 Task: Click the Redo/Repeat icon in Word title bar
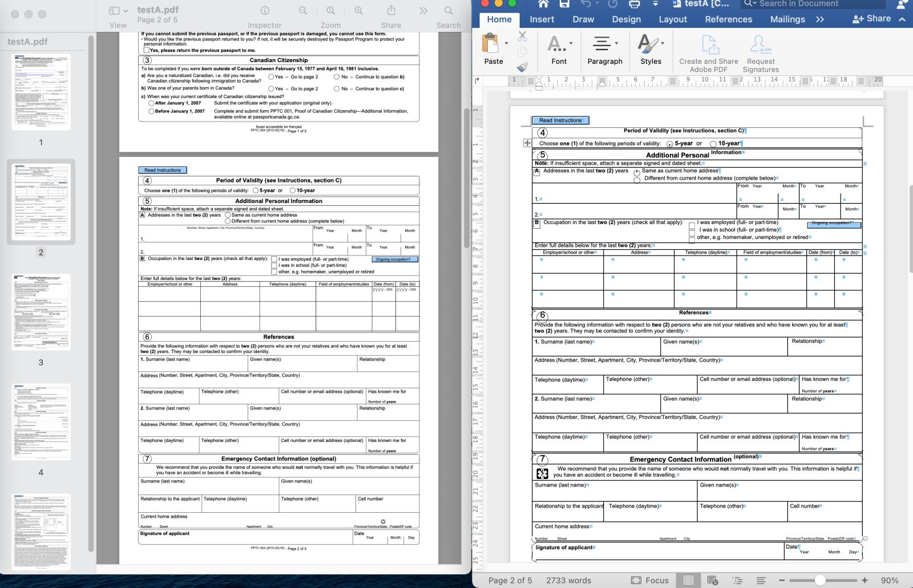[x=613, y=4]
